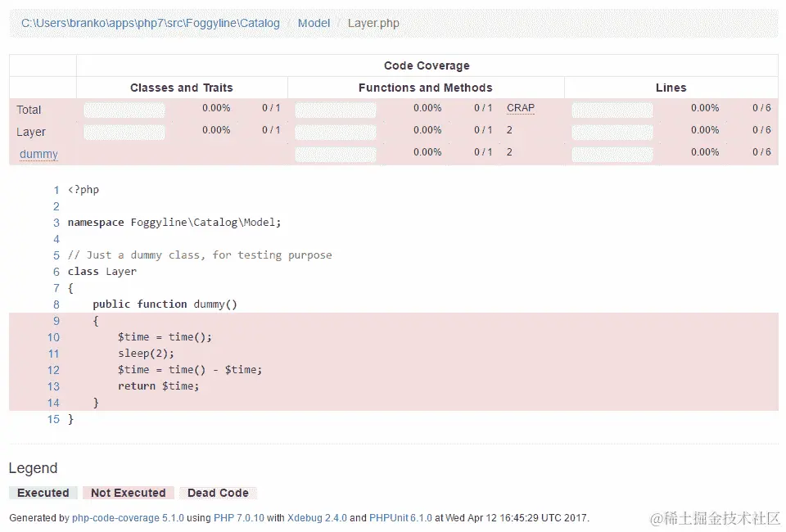Click the CRAP abbreviation label
The height and width of the screenshot is (532, 786).
click(x=520, y=108)
